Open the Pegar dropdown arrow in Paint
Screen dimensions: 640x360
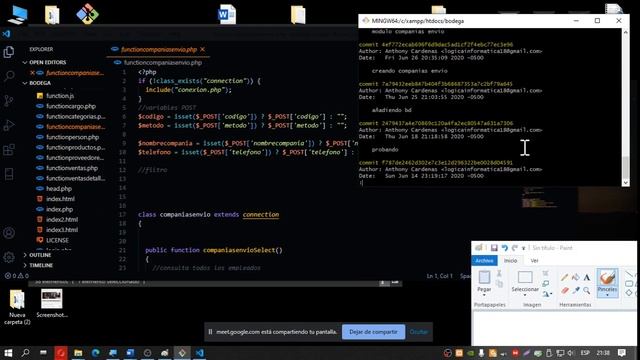(x=484, y=295)
